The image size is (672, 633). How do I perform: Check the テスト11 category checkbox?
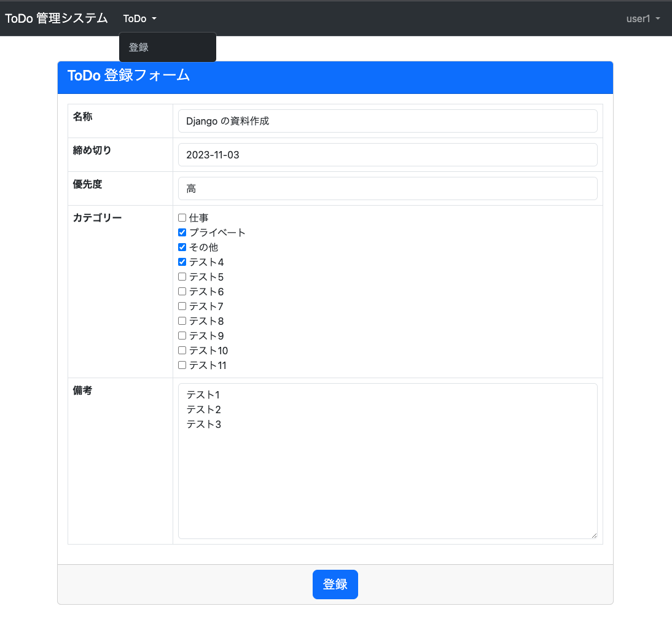[x=182, y=365]
